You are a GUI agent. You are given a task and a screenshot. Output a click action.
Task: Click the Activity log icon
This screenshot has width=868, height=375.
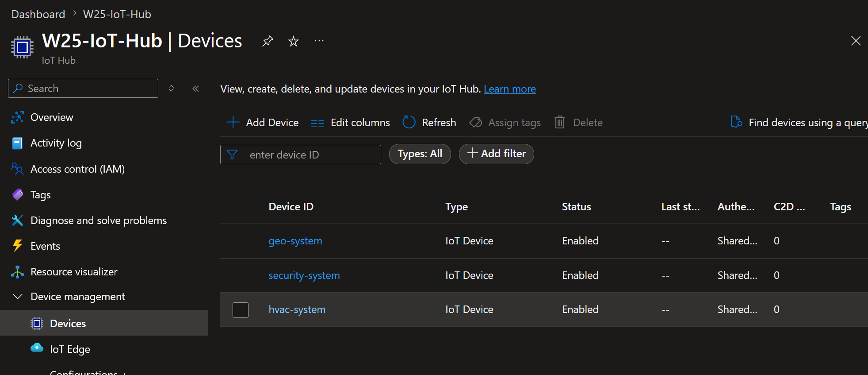pyautogui.click(x=17, y=143)
